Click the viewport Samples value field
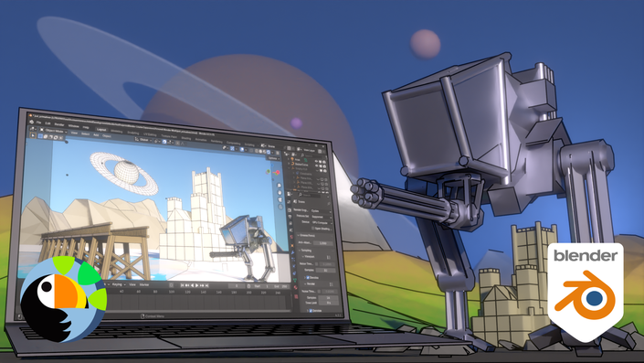 (326, 270)
